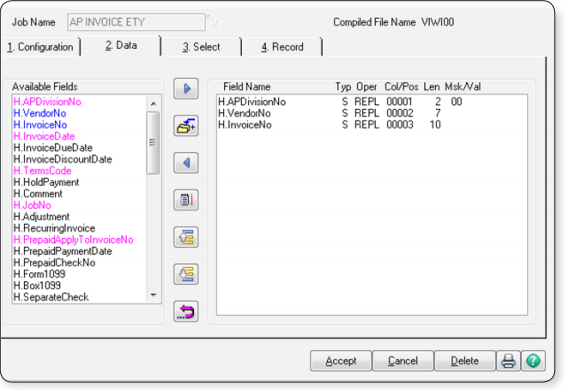This screenshot has height=390, width=566.
Task: Click the Col/Pos value 00003
Action: 400,125
